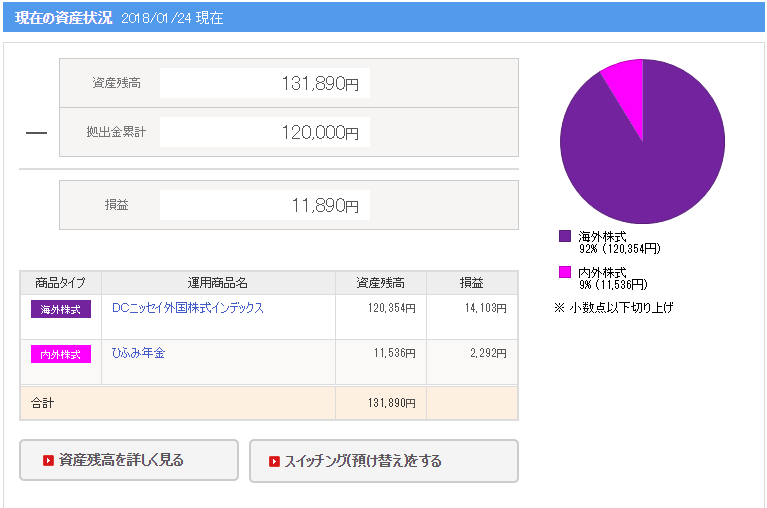Select 131,890円 total cell in 合計 row
This screenshot has height=508, width=767.
pyautogui.click(x=381, y=403)
